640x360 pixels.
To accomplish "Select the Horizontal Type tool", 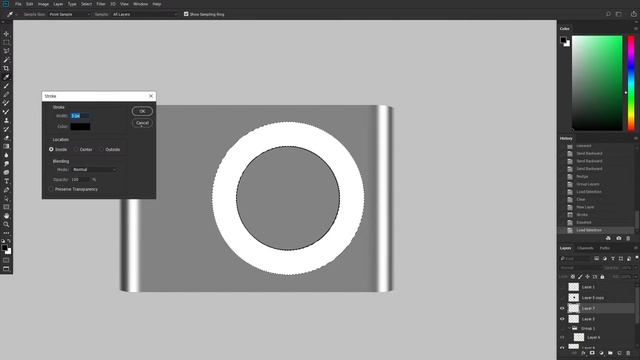I will coord(6,181).
